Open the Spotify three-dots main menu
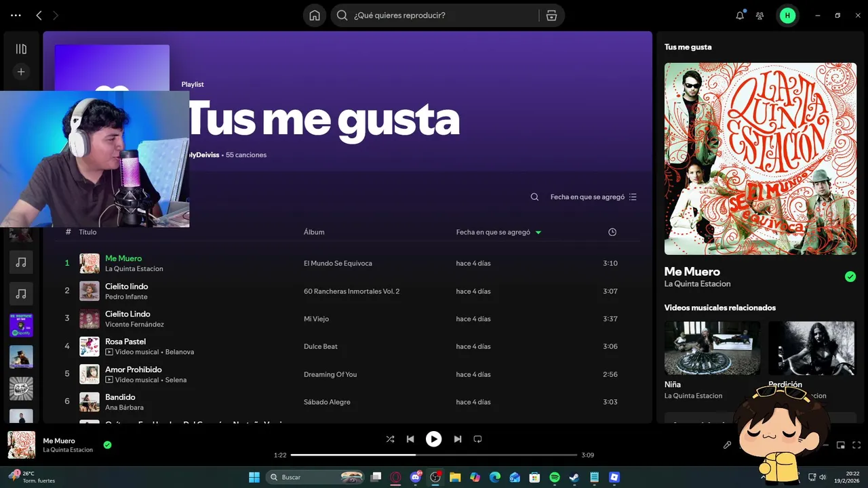This screenshot has height=488, width=868. pos(16,15)
